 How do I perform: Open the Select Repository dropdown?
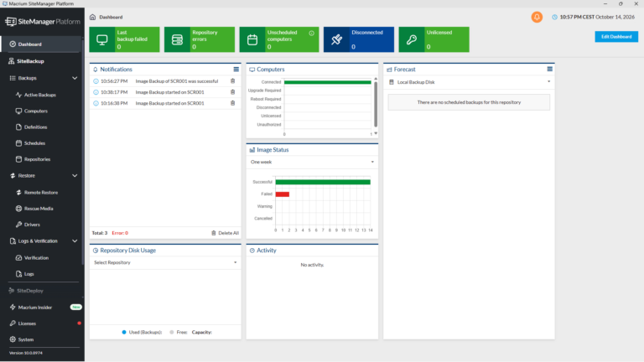tap(165, 262)
